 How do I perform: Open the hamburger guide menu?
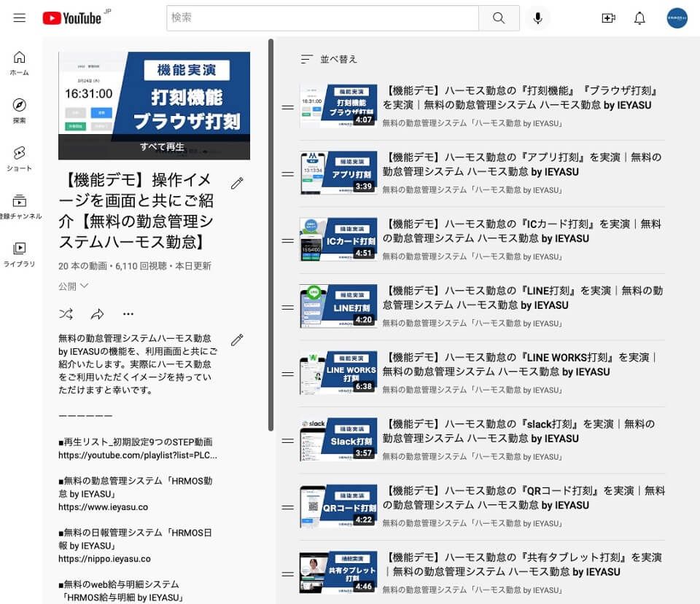click(20, 18)
